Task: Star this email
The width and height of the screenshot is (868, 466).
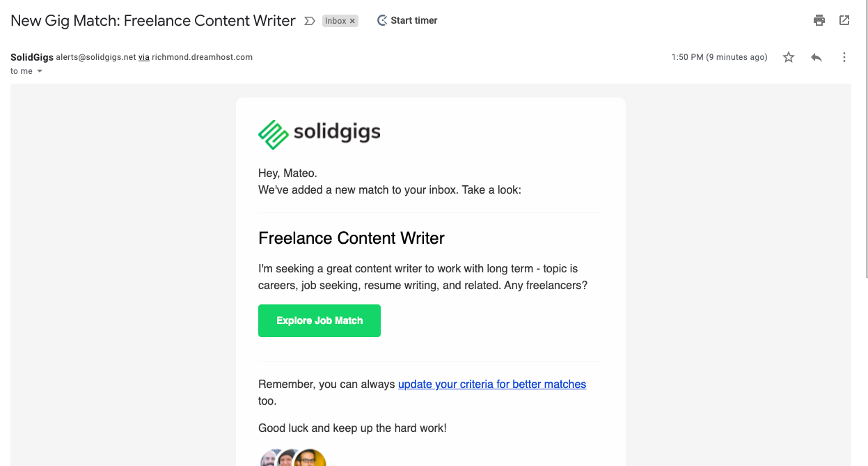Action: (789, 57)
